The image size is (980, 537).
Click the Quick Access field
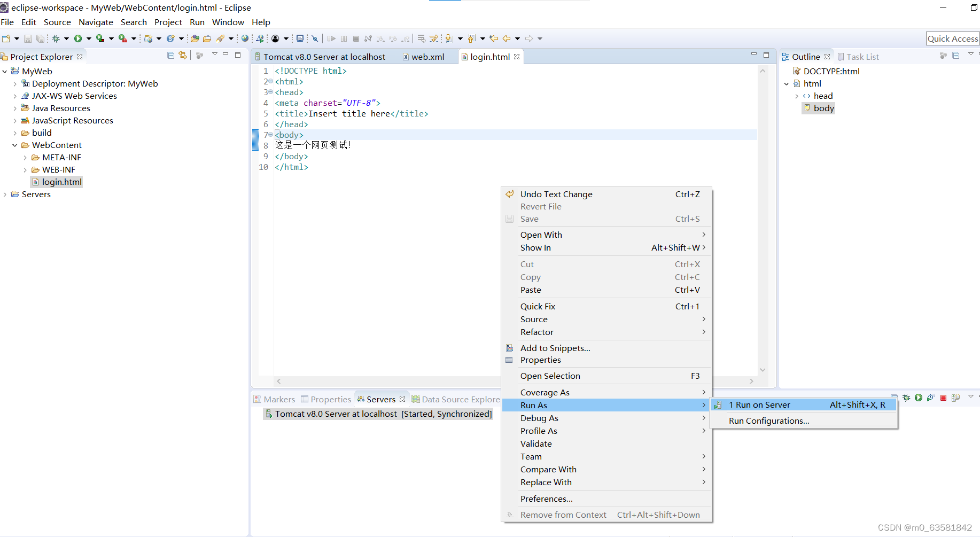(x=952, y=38)
